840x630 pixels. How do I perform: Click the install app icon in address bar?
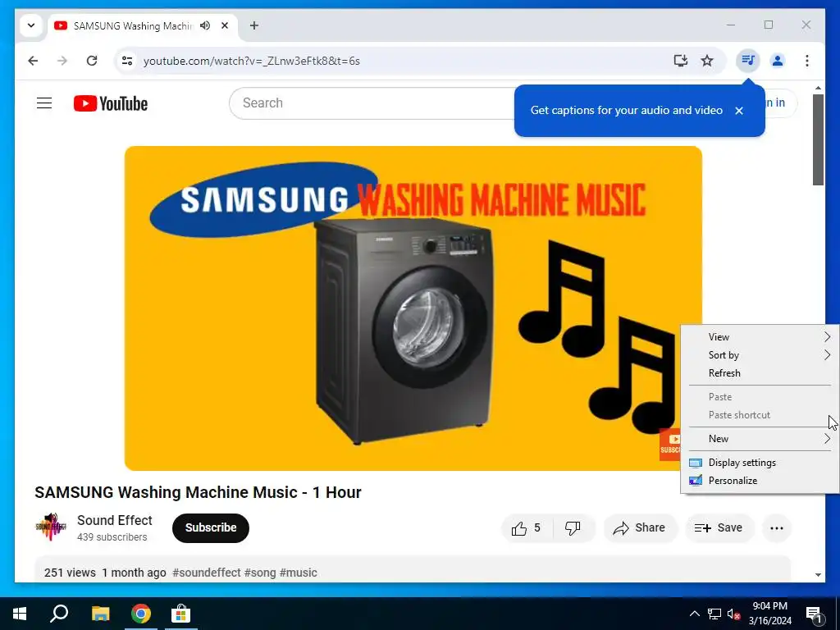pos(680,61)
